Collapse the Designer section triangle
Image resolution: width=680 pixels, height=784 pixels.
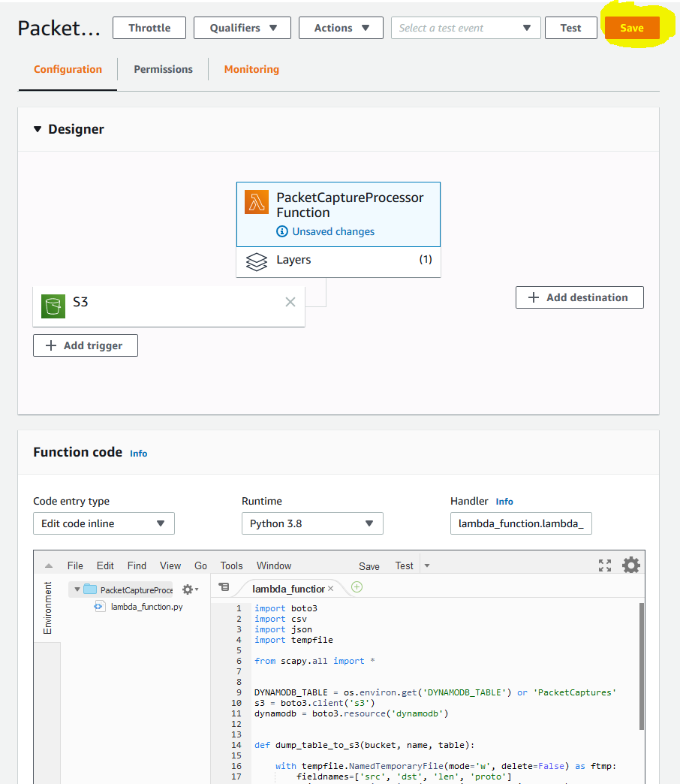[38, 129]
